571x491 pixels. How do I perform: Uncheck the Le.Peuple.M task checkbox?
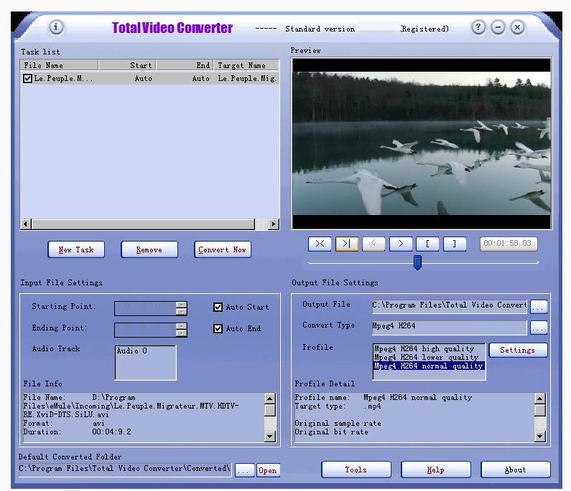click(x=27, y=78)
